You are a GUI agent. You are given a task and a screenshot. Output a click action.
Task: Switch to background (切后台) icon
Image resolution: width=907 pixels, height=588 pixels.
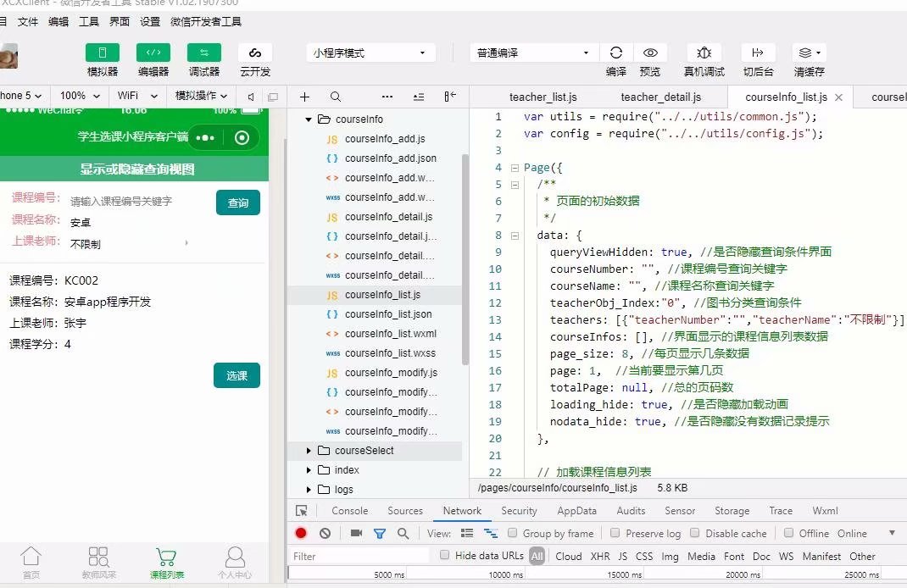tap(758, 53)
